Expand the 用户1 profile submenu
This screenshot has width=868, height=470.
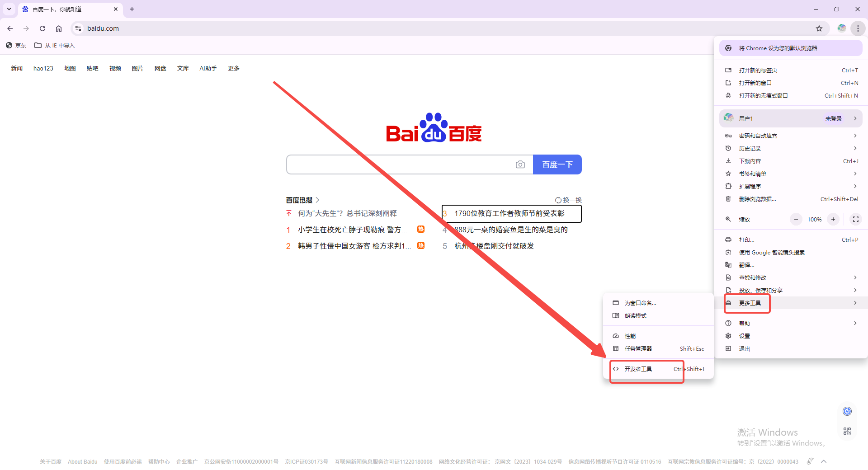(x=791, y=118)
